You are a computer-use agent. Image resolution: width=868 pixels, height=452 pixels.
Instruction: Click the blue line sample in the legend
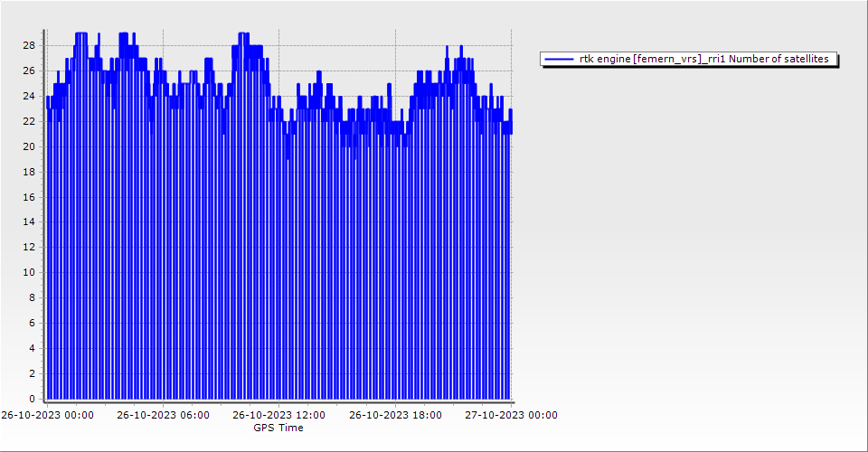click(x=560, y=59)
